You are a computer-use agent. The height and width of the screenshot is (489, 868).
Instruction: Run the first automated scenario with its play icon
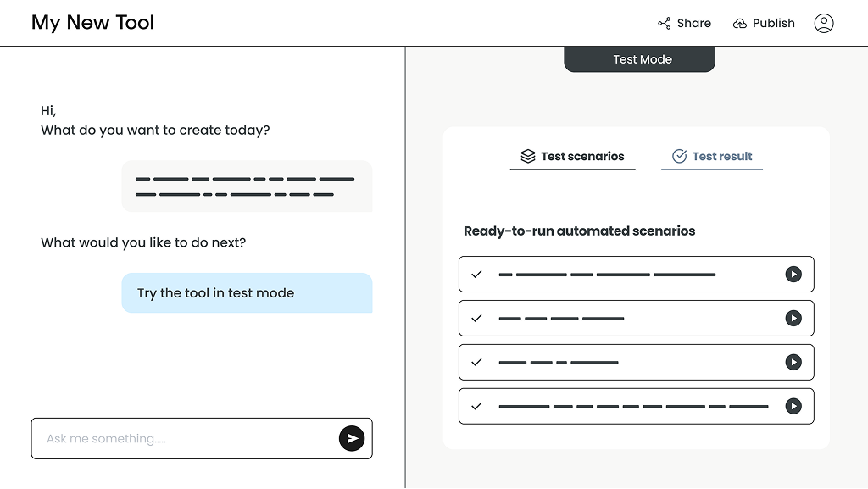794,274
